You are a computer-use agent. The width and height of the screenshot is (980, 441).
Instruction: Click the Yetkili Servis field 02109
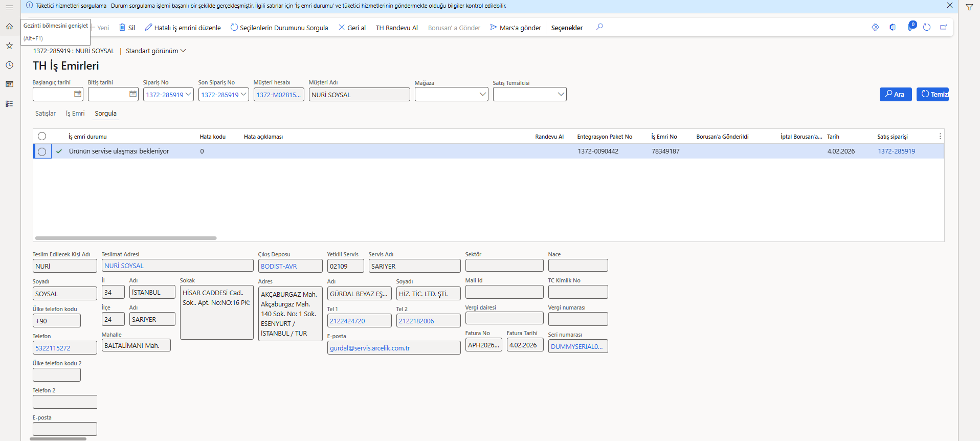(x=346, y=266)
